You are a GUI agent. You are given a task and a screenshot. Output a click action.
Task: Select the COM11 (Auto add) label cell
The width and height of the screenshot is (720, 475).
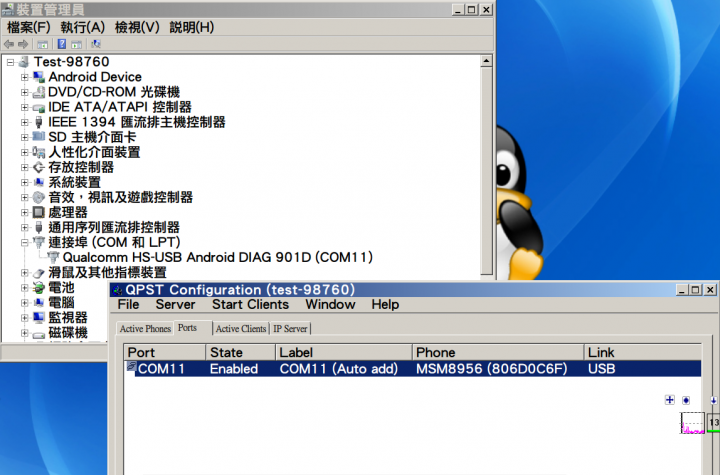tap(339, 369)
